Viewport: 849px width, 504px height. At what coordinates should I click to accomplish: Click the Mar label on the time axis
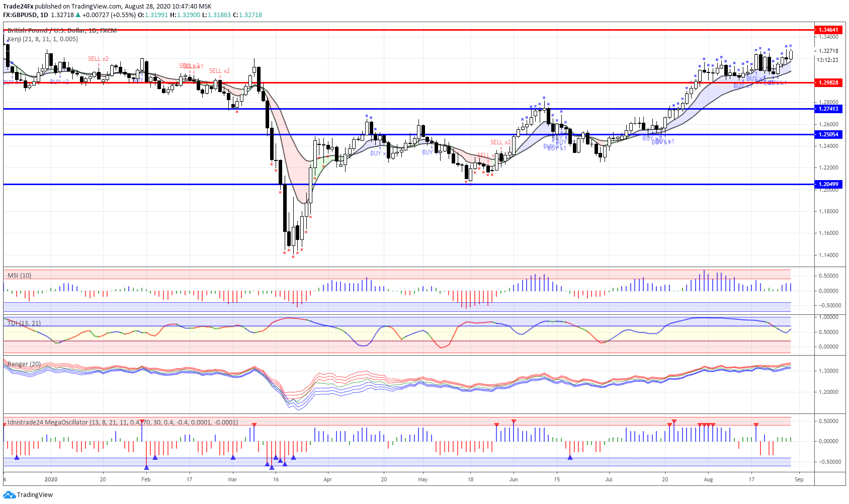(x=232, y=479)
